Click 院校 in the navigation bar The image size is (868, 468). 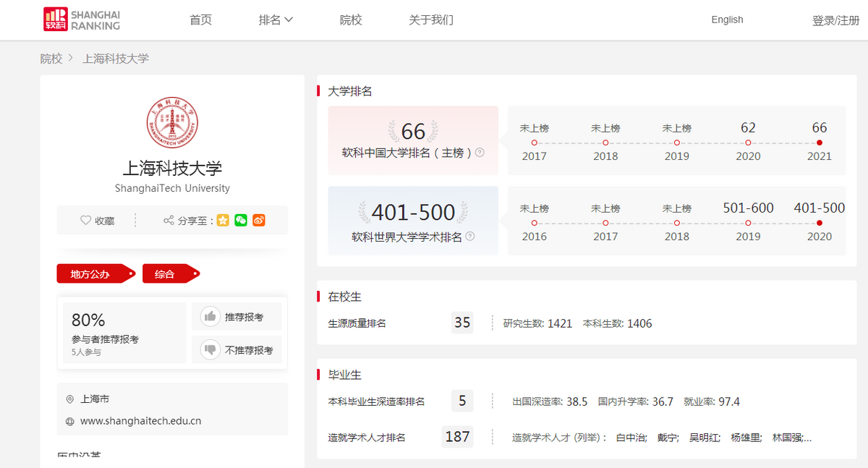click(x=351, y=20)
